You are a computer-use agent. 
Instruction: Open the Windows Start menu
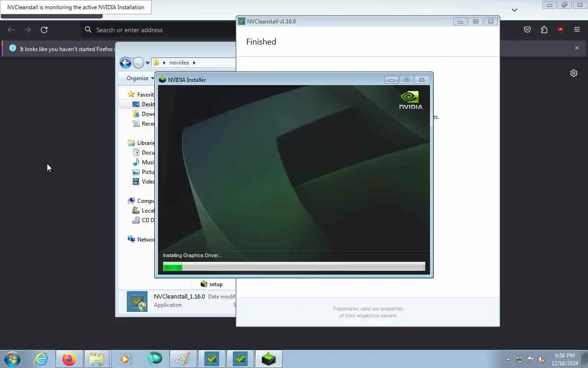coord(12,359)
